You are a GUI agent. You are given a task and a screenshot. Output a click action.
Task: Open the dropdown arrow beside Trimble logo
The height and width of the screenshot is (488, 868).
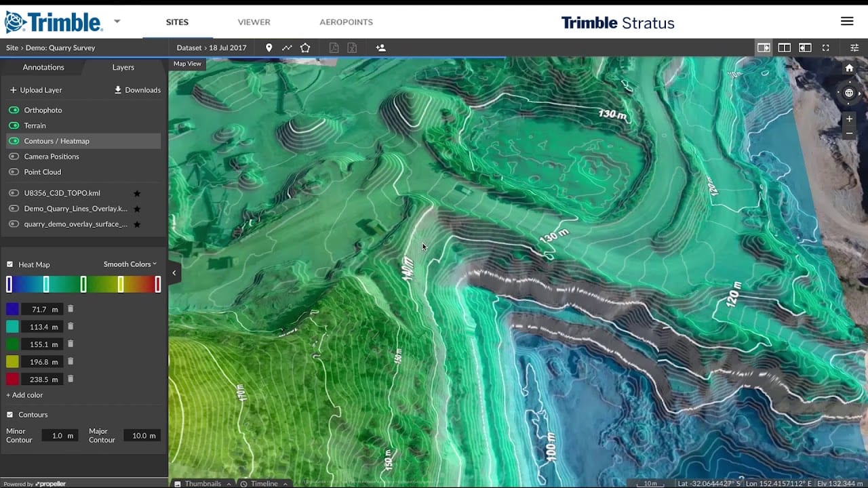pyautogui.click(x=117, y=21)
